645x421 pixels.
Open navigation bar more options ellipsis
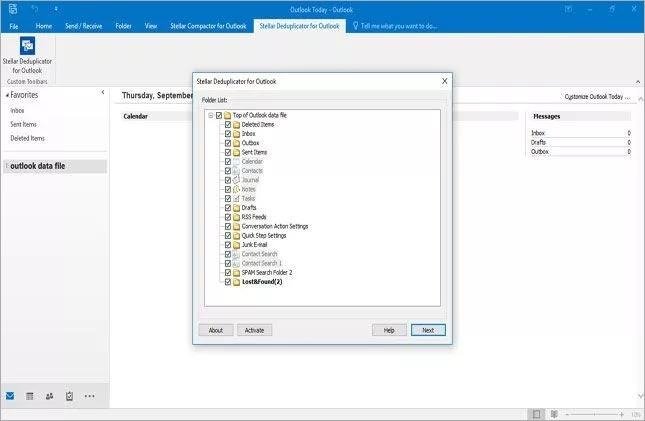(x=90, y=396)
